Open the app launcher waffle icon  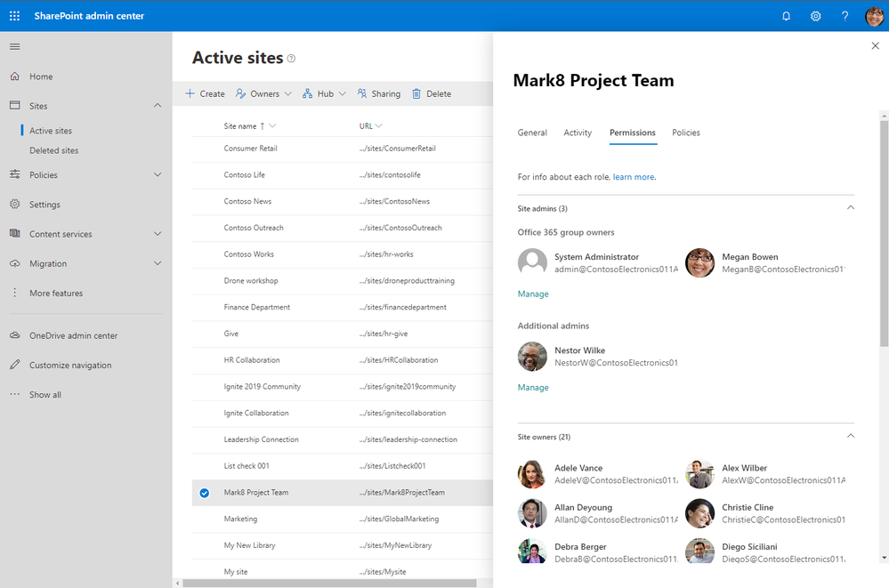[15, 16]
